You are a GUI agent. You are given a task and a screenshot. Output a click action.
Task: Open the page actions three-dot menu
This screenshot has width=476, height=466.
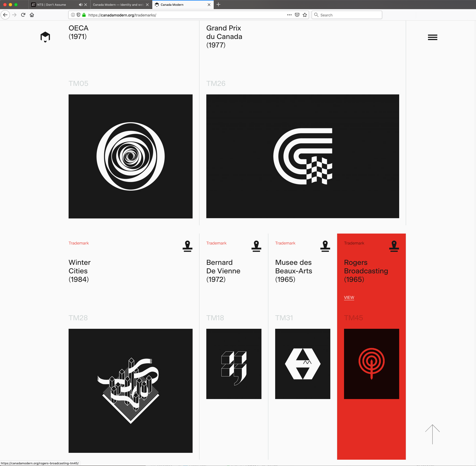(x=289, y=15)
